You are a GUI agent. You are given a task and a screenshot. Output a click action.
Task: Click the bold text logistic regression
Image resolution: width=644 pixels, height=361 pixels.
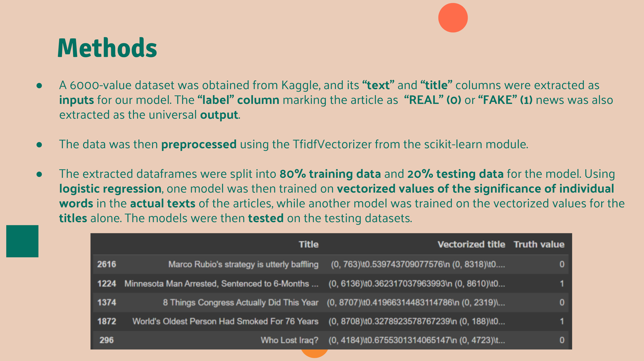click(110, 189)
